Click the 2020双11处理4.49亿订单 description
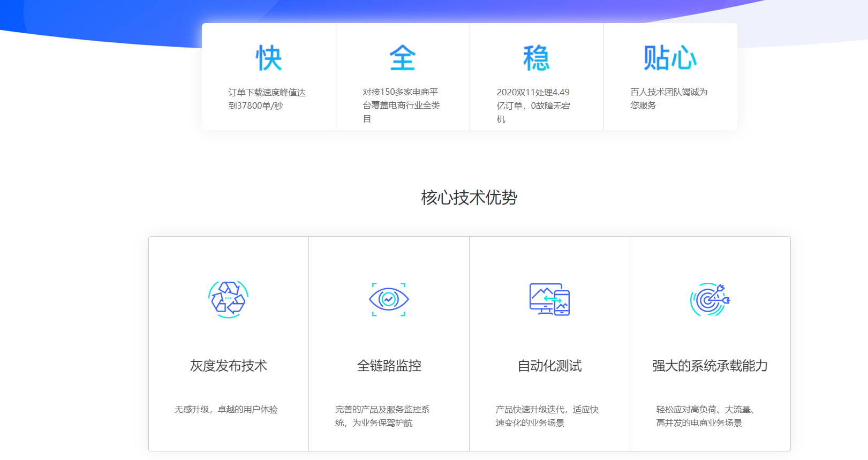The image size is (868, 460). pyautogui.click(x=533, y=105)
